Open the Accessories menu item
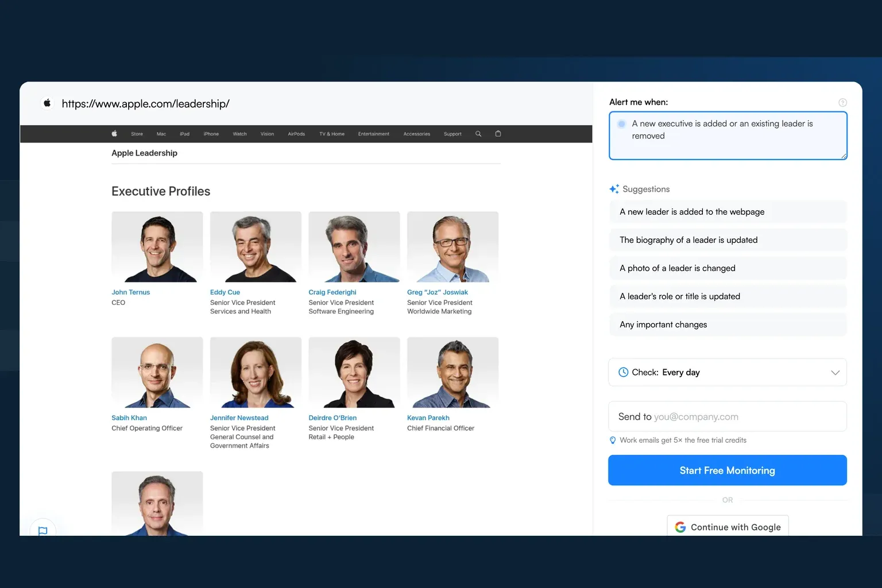The height and width of the screenshot is (588, 882). (417, 134)
